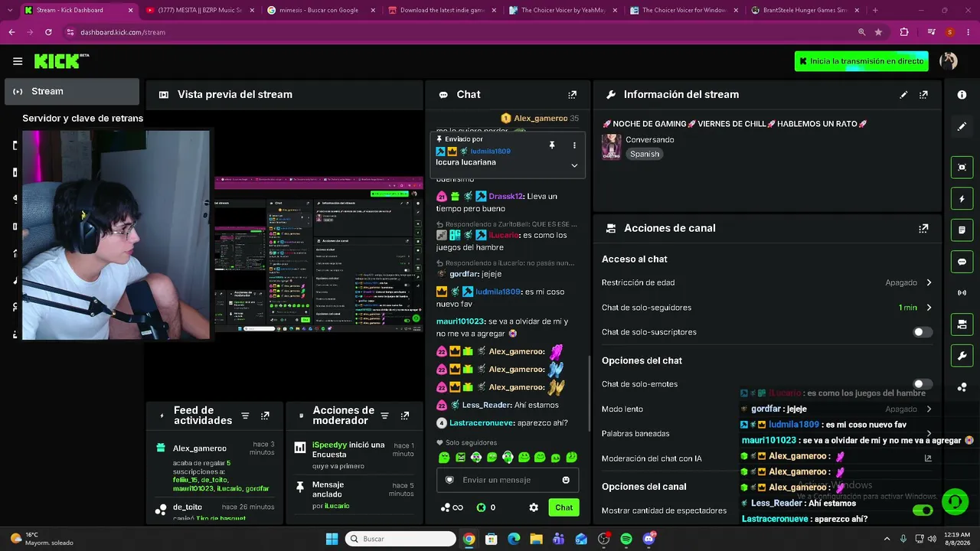Open Restricción de edad options arrow
The width and height of the screenshot is (980, 551).
tap(929, 282)
